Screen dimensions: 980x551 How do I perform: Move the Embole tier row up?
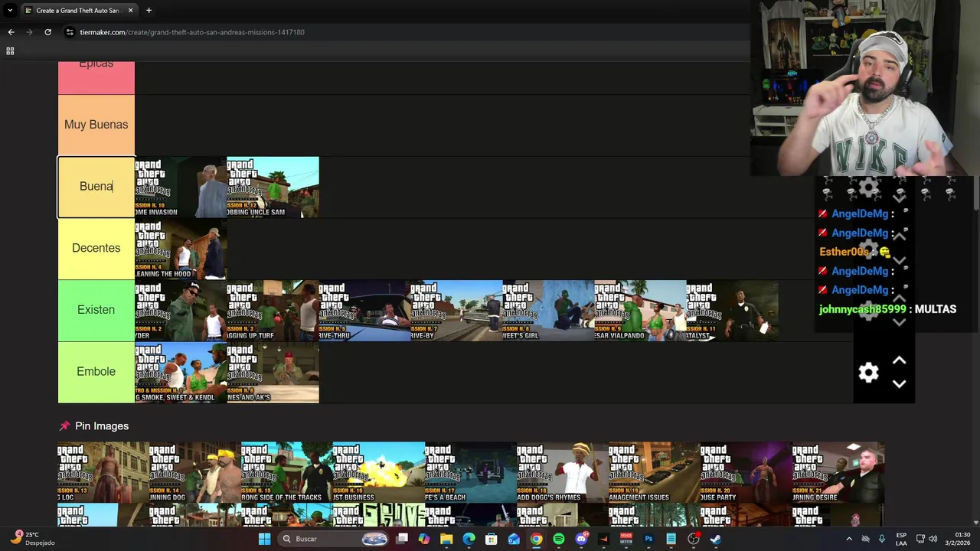coord(900,360)
